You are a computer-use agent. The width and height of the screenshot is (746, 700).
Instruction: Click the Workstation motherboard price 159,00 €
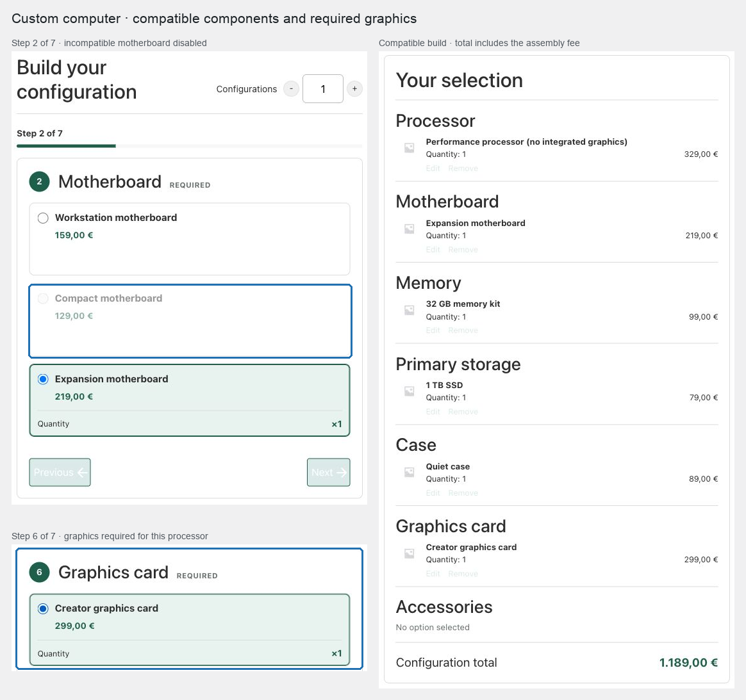pyautogui.click(x=74, y=236)
